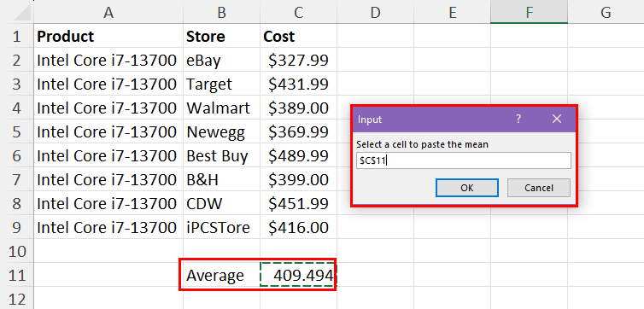Select row 3 header
The image size is (644, 309).
coord(17,84)
